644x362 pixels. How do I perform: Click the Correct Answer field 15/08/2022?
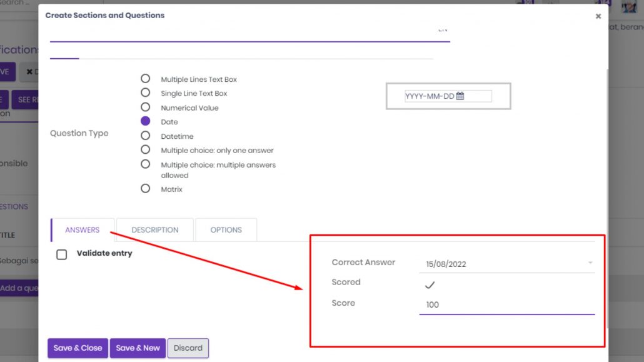[x=507, y=264]
